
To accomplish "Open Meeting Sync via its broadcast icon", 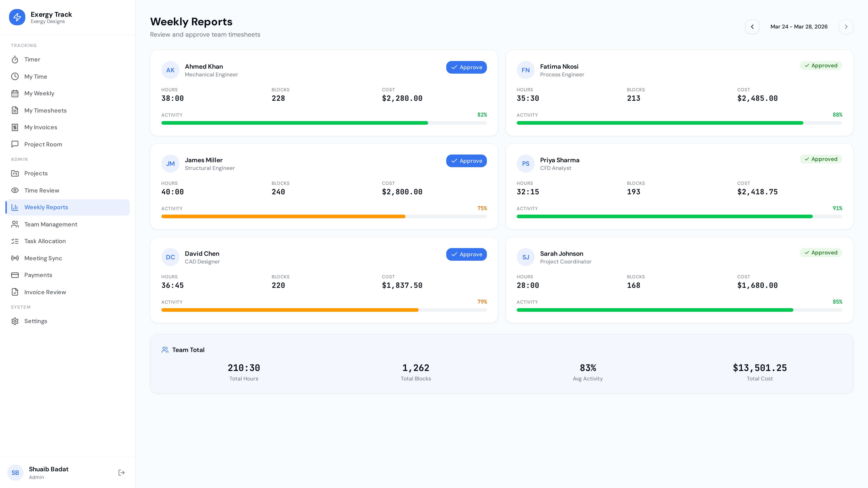I will pos(15,258).
